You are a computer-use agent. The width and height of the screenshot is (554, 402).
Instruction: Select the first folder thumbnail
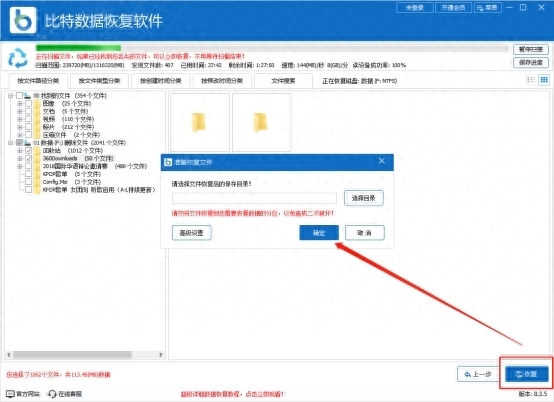pyautogui.click(x=200, y=122)
